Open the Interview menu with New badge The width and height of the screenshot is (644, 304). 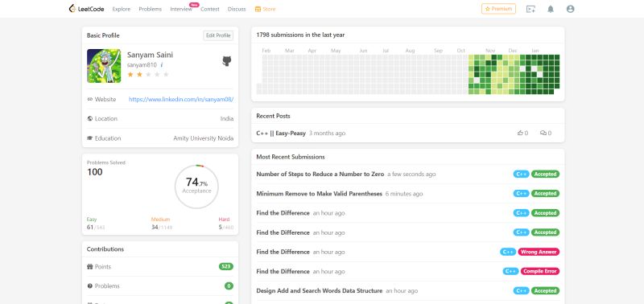click(181, 9)
